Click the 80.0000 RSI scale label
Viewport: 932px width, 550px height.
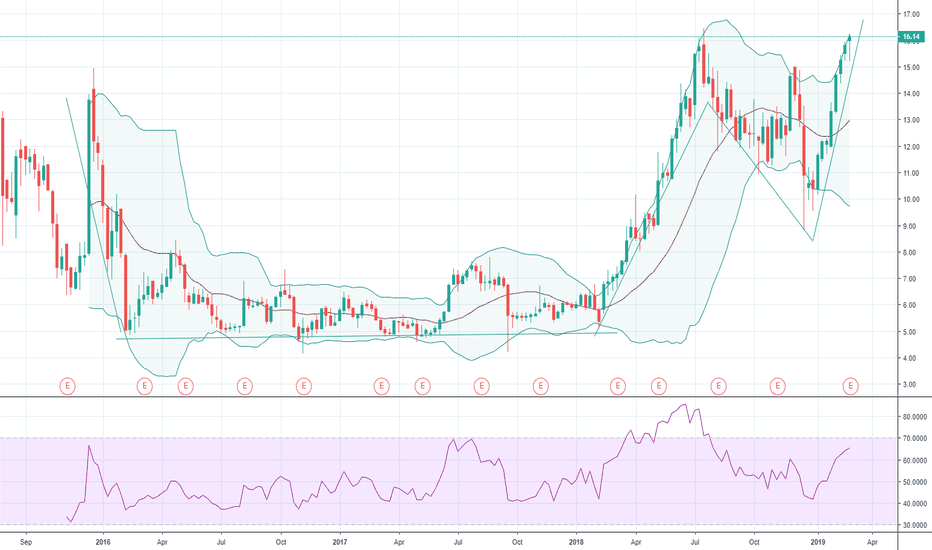point(915,417)
